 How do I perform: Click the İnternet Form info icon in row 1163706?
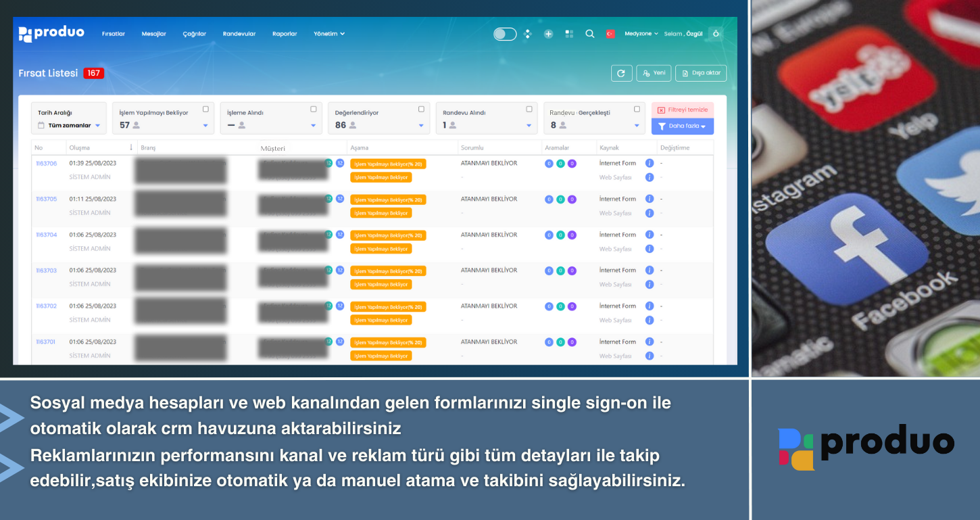click(x=650, y=163)
